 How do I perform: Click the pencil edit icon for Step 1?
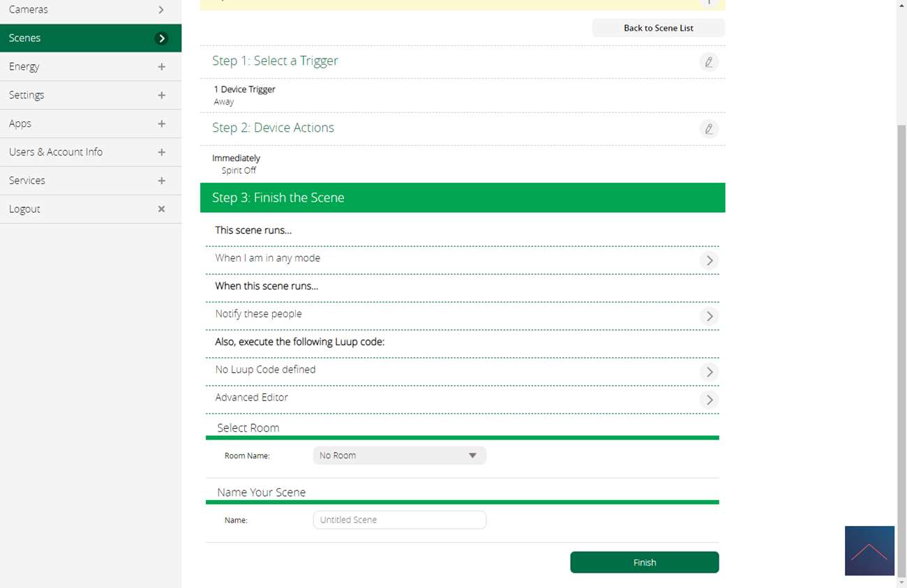coord(708,62)
